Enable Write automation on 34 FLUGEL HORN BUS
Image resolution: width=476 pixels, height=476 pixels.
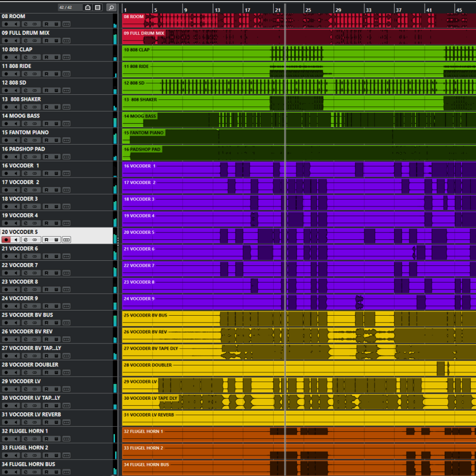coord(56,472)
